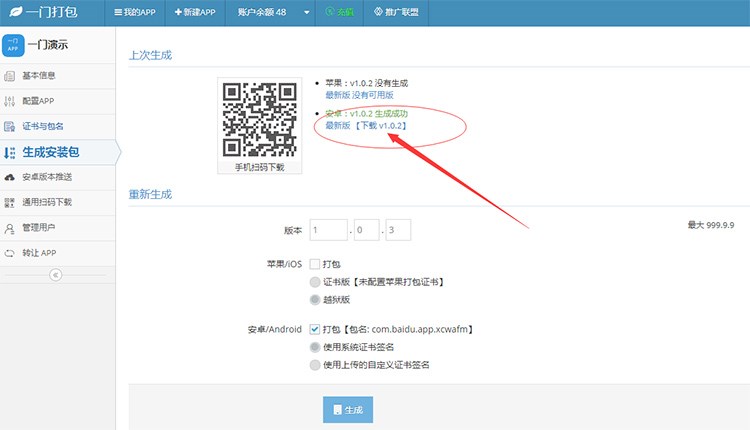Image resolution: width=750 pixels, height=430 pixels.
Task: Open 我的APP in the top bar
Action: (x=135, y=12)
